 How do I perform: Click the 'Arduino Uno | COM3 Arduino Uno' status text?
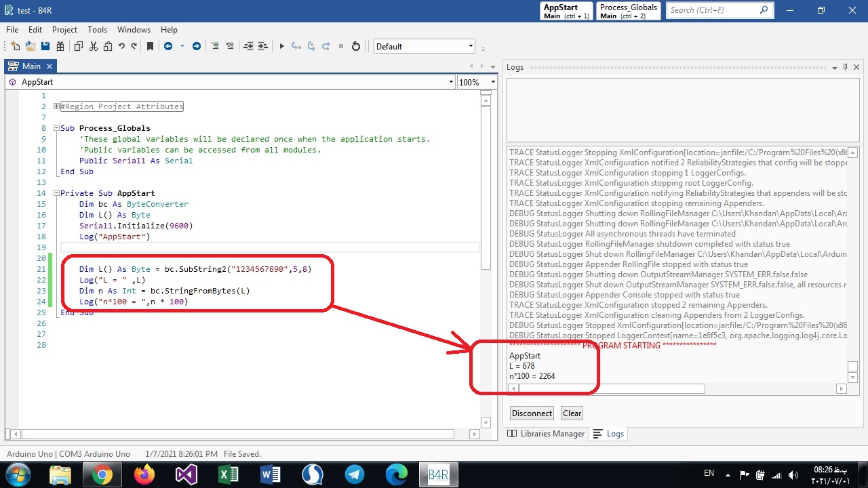coord(68,454)
